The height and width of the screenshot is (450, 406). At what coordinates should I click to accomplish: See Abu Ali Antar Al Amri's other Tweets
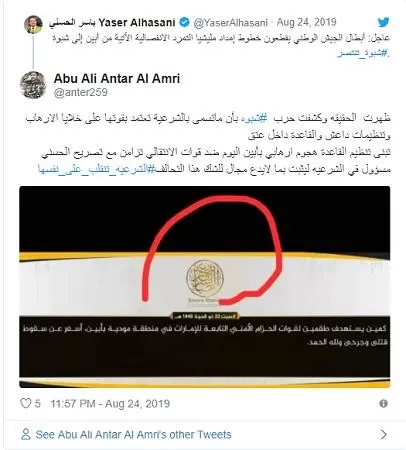[x=133, y=435]
